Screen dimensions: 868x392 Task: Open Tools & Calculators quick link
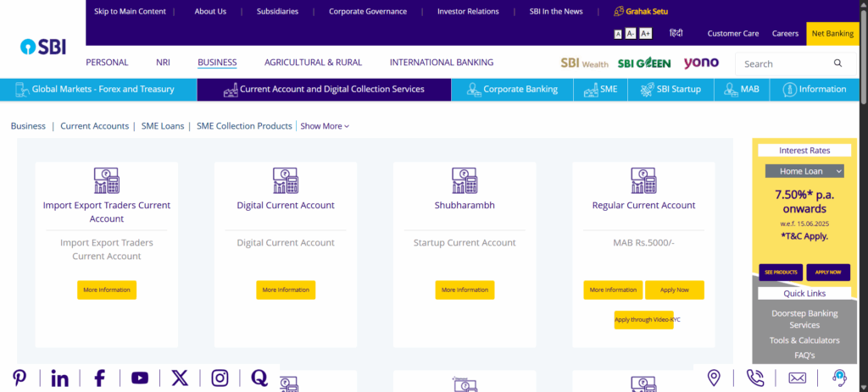coord(804,340)
